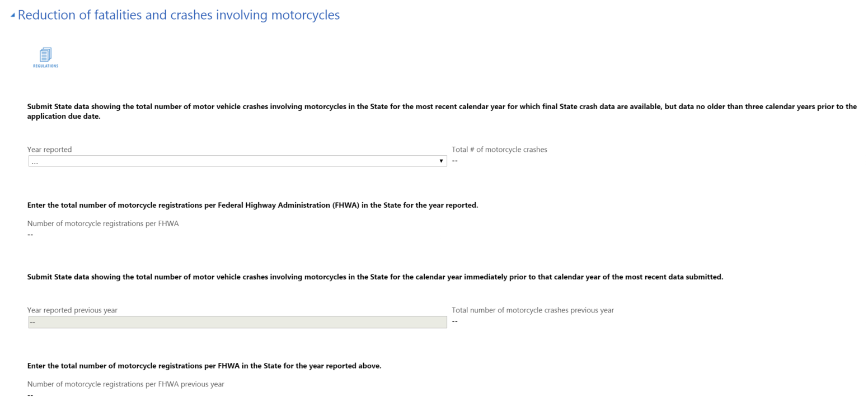Click the motorcycle registrations per FHWA value

30,235
